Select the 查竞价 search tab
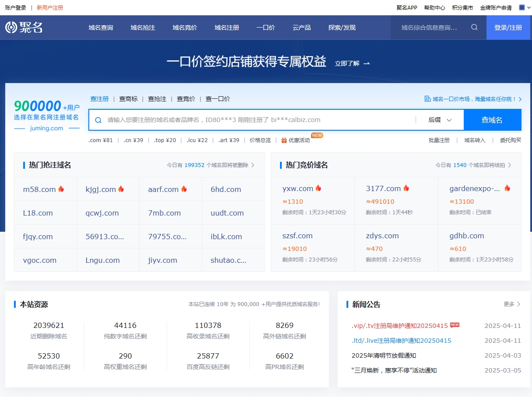Image resolution: width=532 pixels, height=397 pixels. pyautogui.click(x=186, y=99)
